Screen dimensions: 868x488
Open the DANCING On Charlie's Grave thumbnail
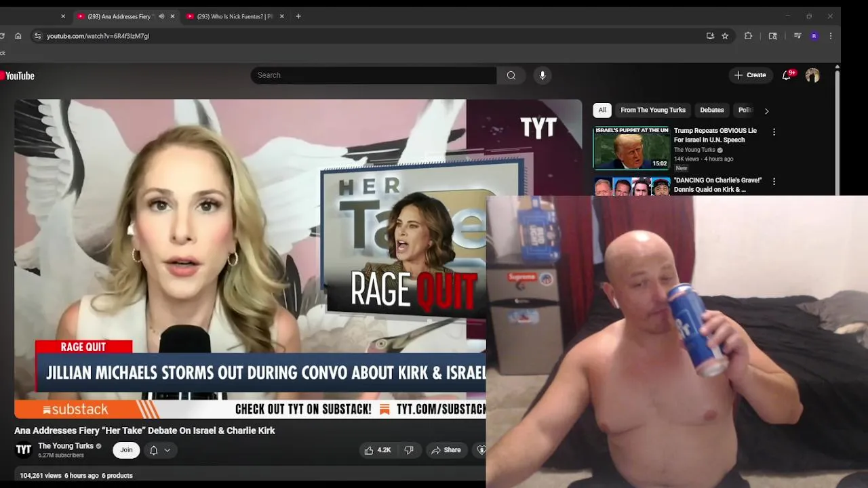click(x=632, y=186)
